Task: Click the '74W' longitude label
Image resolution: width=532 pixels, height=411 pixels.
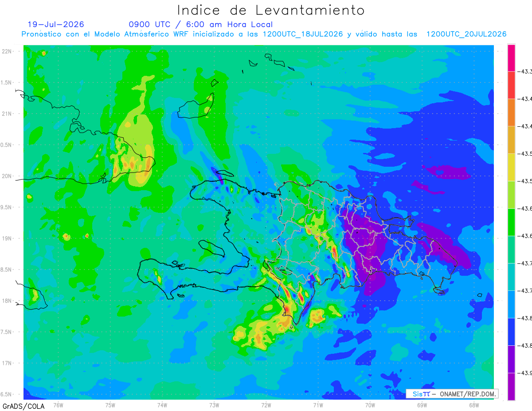Action: (x=162, y=405)
